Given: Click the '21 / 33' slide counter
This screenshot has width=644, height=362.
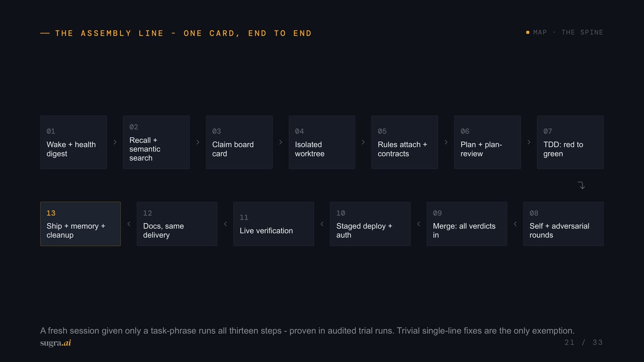Looking at the screenshot, I should pos(584,342).
